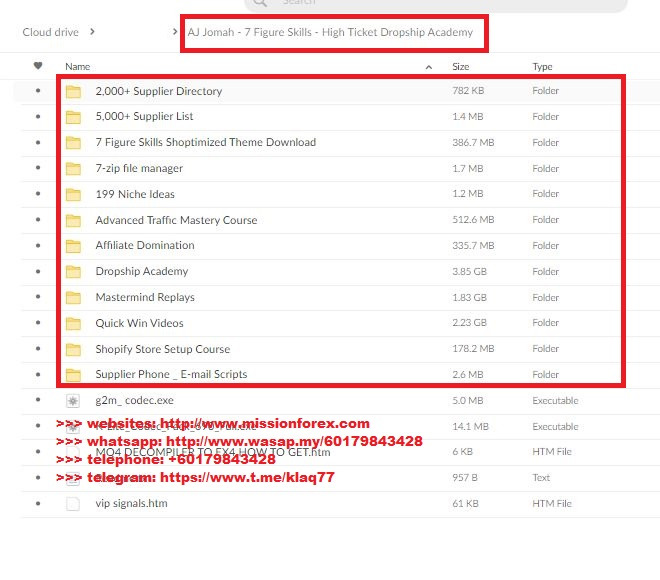This screenshot has height=580, width=660.
Task: Expand the chevron before AJ Jomah breadcrumb
Action: point(176,32)
